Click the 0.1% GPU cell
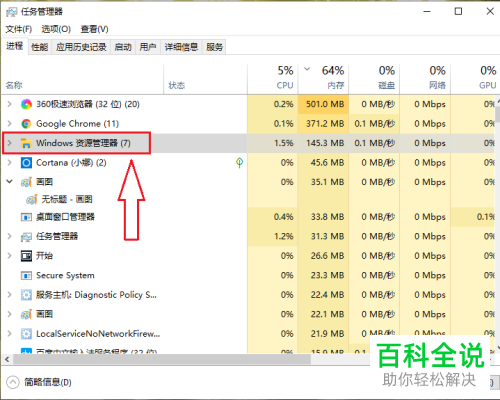This screenshot has width=500, height=400. coord(473,217)
